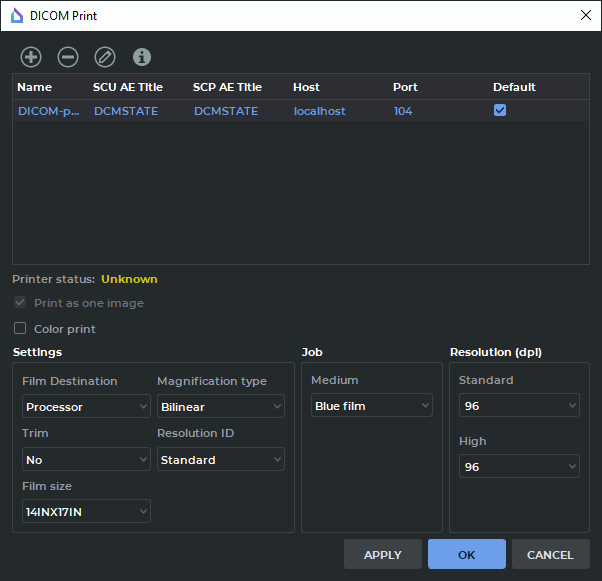Enable the Color print checkbox
Viewport: 602px width, 581px height.
click(x=20, y=328)
